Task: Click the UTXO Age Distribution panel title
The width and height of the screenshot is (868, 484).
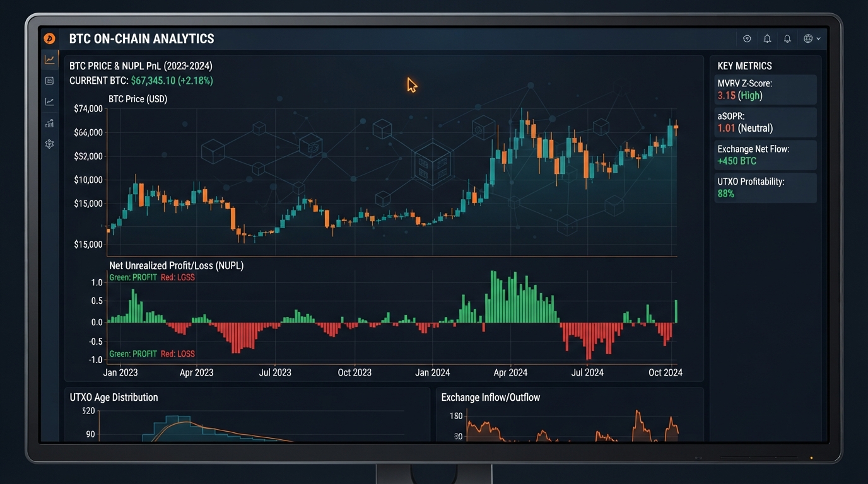Action: [114, 397]
